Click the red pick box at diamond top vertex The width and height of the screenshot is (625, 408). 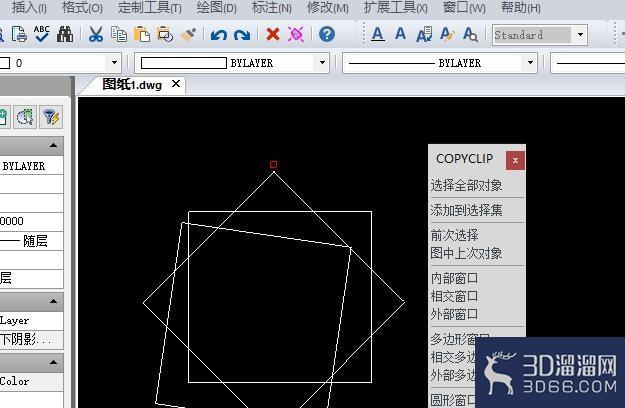pos(273,164)
